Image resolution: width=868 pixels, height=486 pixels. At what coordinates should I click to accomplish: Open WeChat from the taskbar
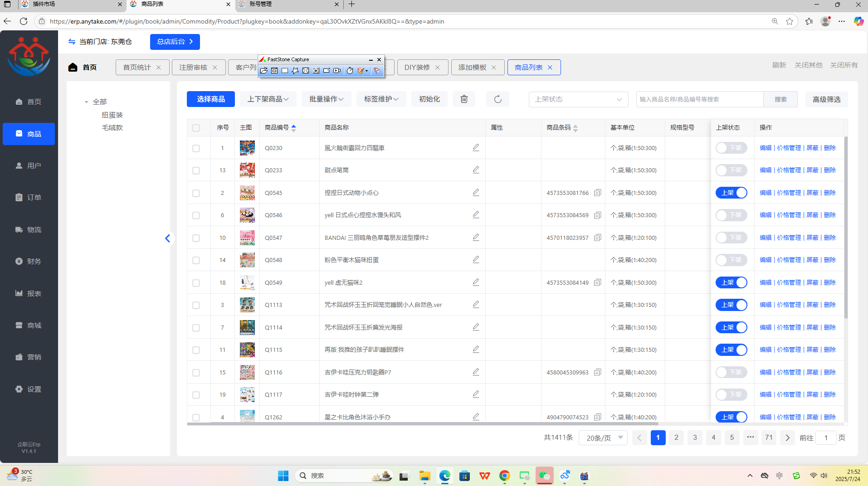tap(544, 476)
